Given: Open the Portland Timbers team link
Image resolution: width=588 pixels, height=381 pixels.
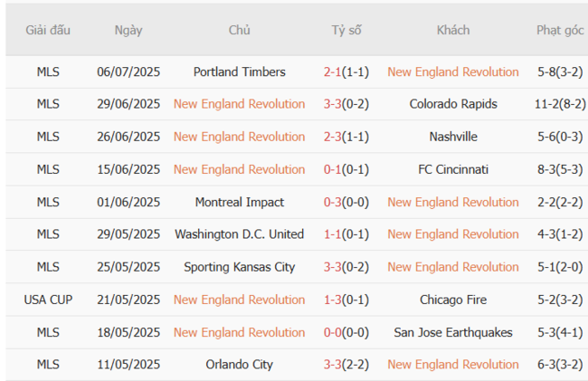Looking at the screenshot, I should [x=240, y=71].
